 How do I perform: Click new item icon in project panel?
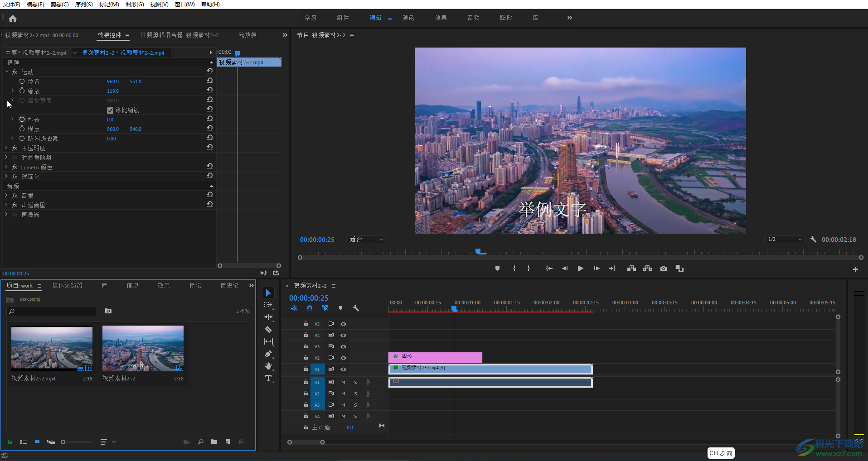click(x=228, y=442)
